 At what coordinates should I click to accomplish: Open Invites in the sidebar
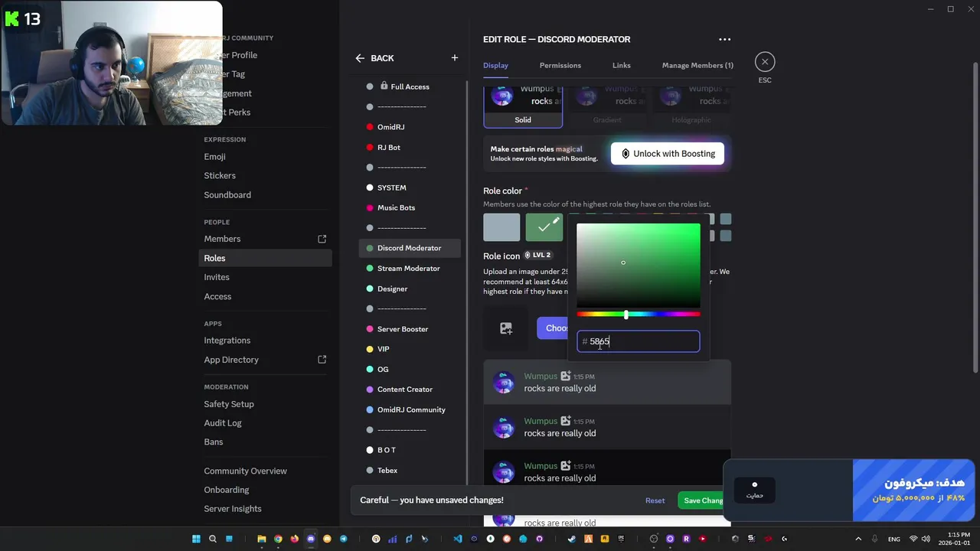point(265,277)
